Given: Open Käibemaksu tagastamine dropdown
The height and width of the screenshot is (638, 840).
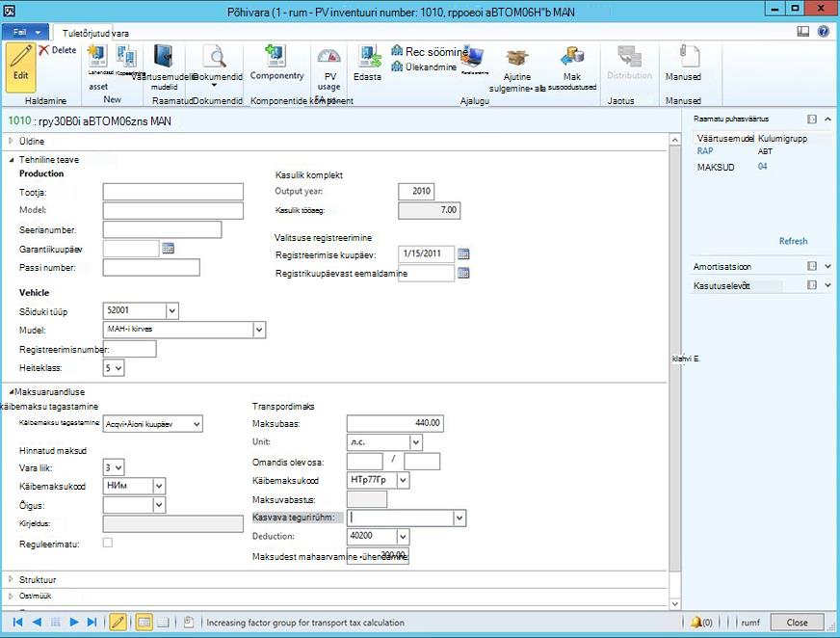Looking at the screenshot, I should (x=197, y=424).
